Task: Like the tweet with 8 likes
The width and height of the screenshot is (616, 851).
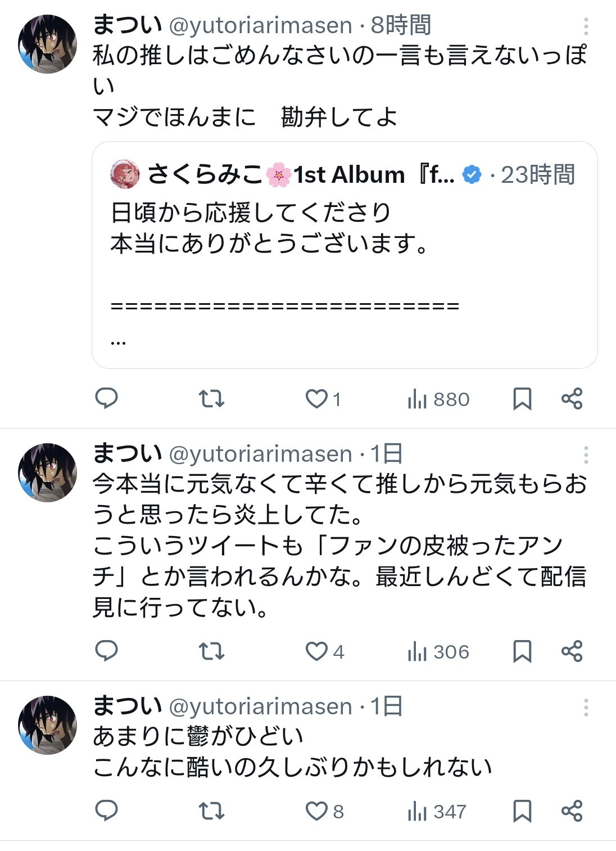Action: (x=324, y=811)
